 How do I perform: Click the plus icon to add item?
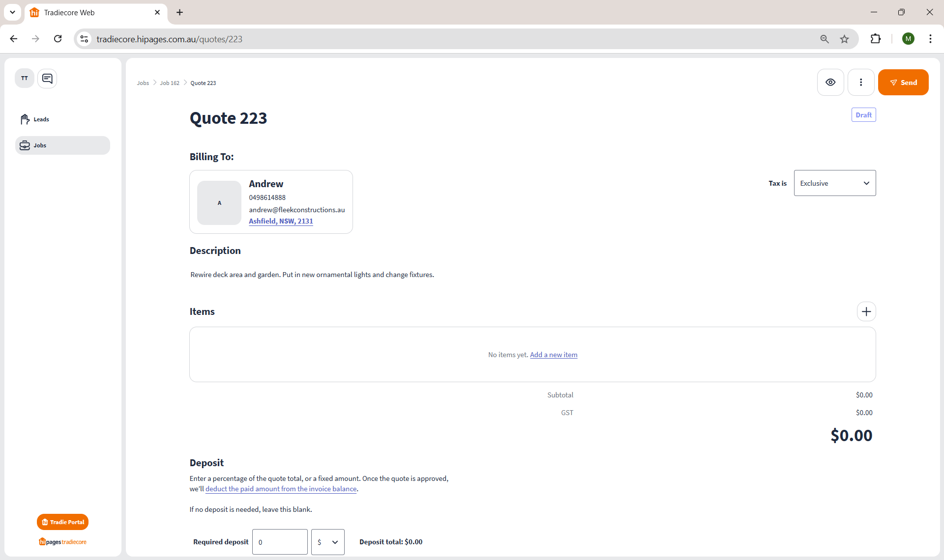(x=866, y=311)
